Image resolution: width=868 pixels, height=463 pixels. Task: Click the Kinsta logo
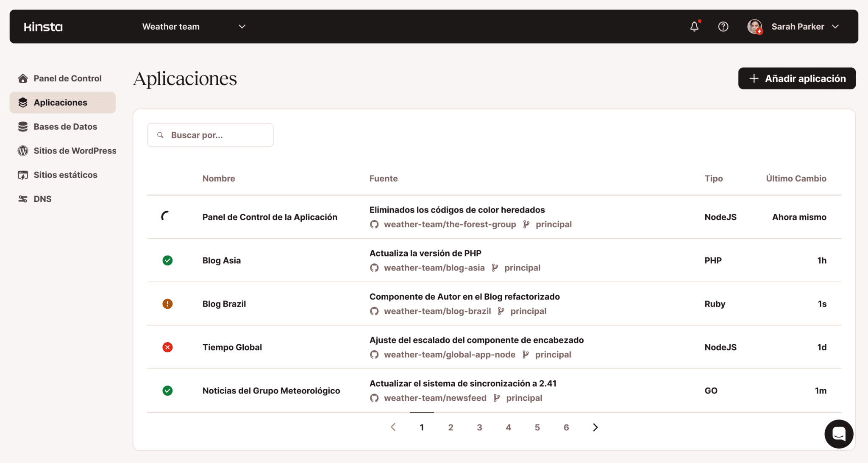tap(43, 27)
